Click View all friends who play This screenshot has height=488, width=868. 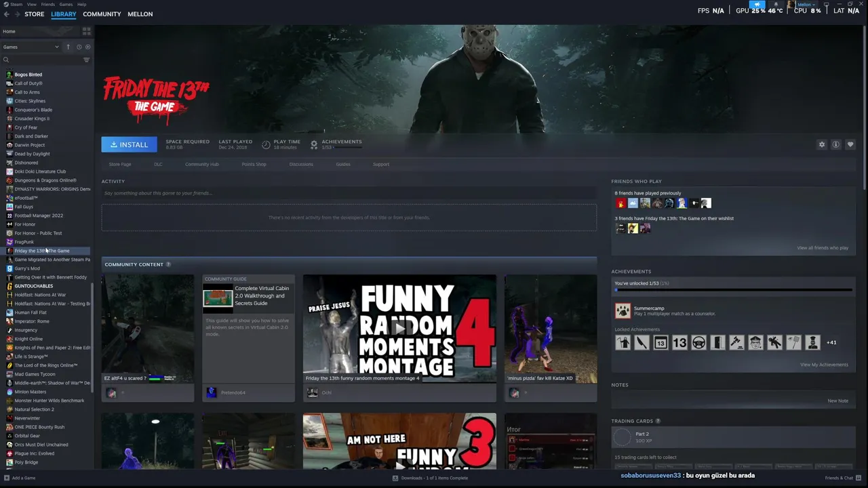[x=823, y=248]
